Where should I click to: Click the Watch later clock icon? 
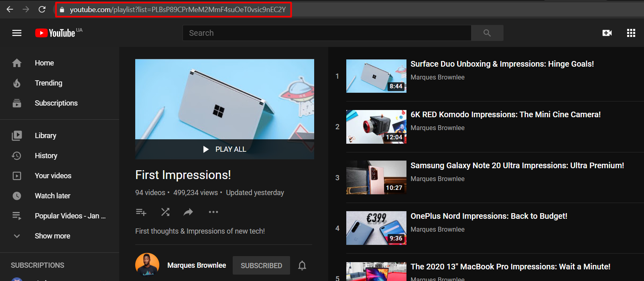[17, 196]
